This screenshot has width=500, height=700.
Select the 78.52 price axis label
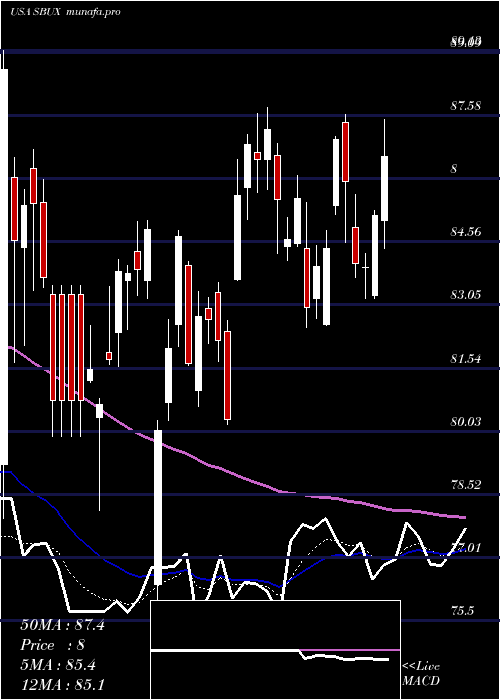click(x=466, y=484)
